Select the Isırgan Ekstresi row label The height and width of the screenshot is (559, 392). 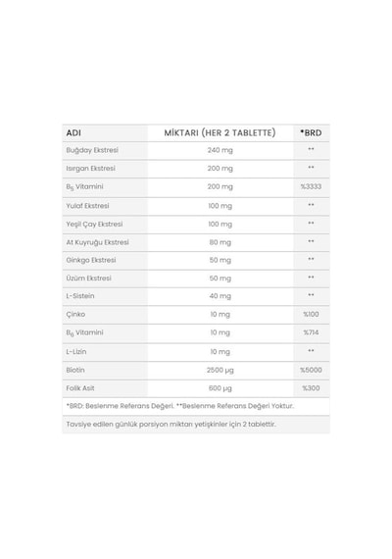(90, 169)
